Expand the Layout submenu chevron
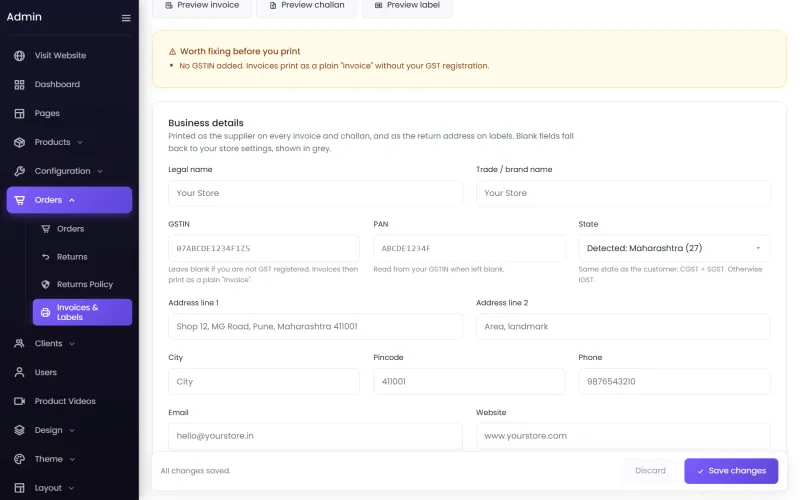This screenshot has width=800, height=500. point(71,488)
